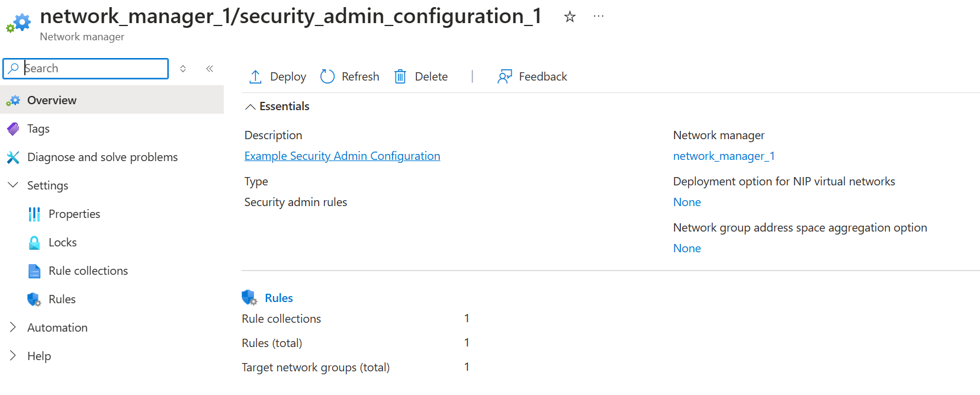Image resolution: width=980 pixels, height=395 pixels.
Task: Open the network_manager_1 link
Action: click(724, 156)
